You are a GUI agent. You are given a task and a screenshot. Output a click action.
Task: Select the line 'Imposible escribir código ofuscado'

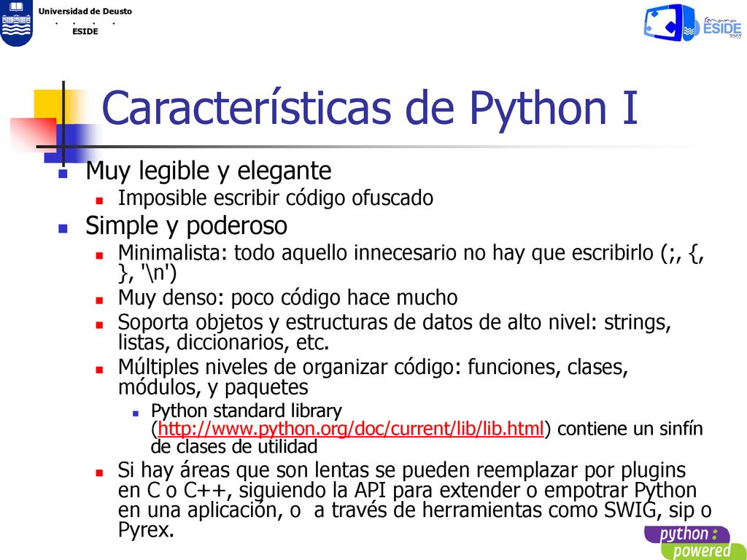pyautogui.click(x=276, y=198)
